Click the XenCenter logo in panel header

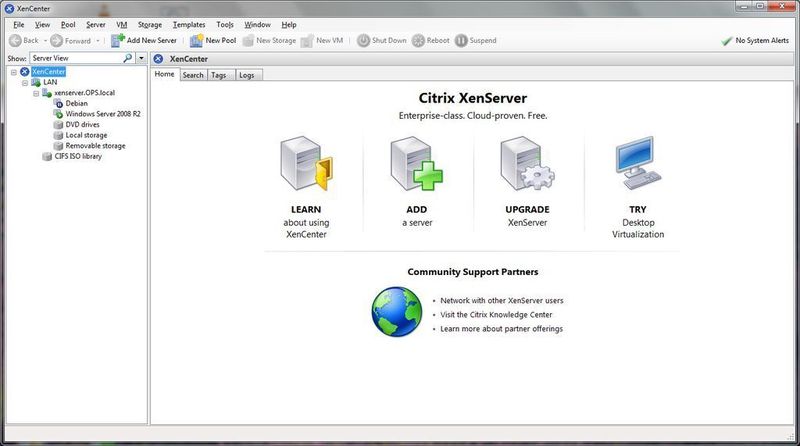(158, 59)
